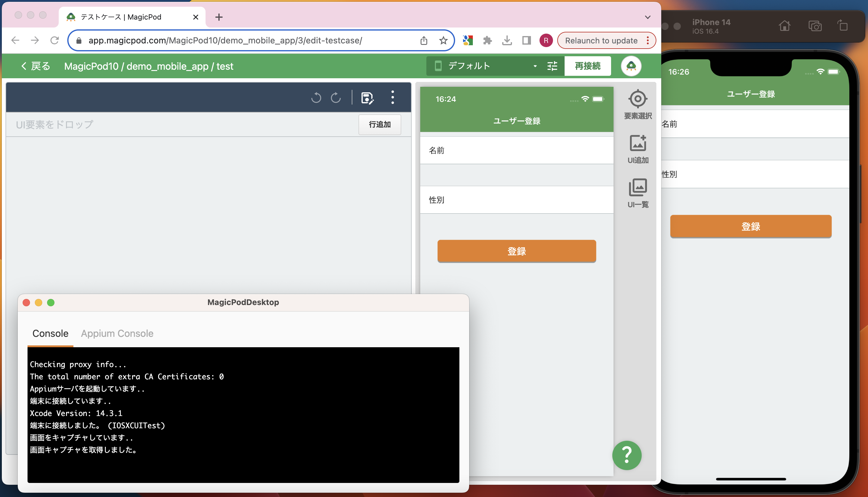Select 性別 field in MagicPod captured screen
This screenshot has height=497, width=868.
click(x=517, y=200)
